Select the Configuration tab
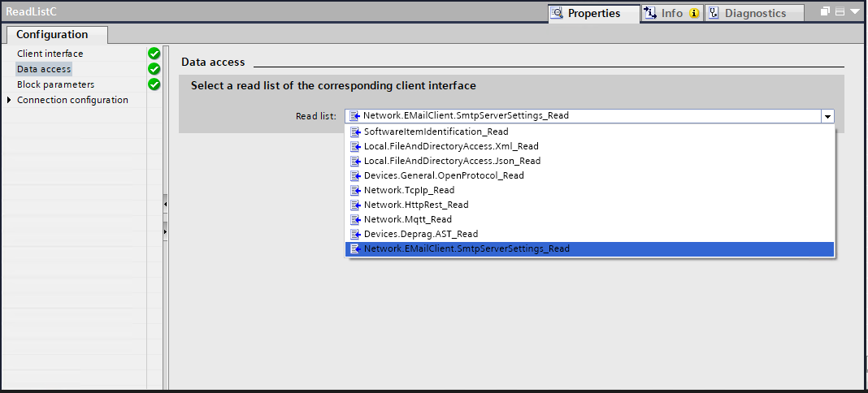868x393 pixels. click(52, 35)
